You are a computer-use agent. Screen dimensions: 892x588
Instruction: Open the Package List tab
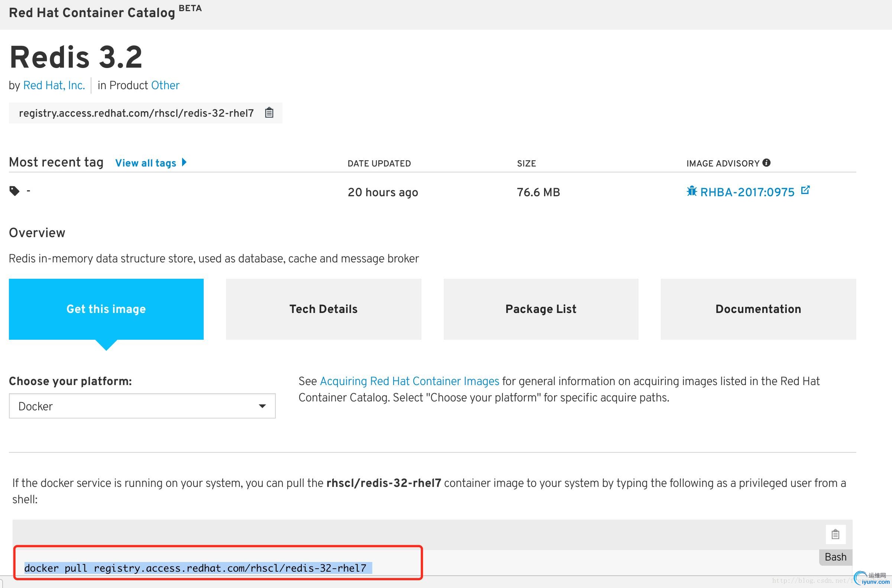[541, 309]
